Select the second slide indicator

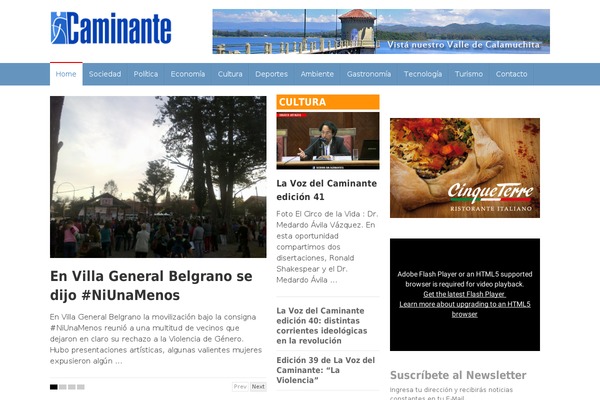pyautogui.click(x=63, y=387)
